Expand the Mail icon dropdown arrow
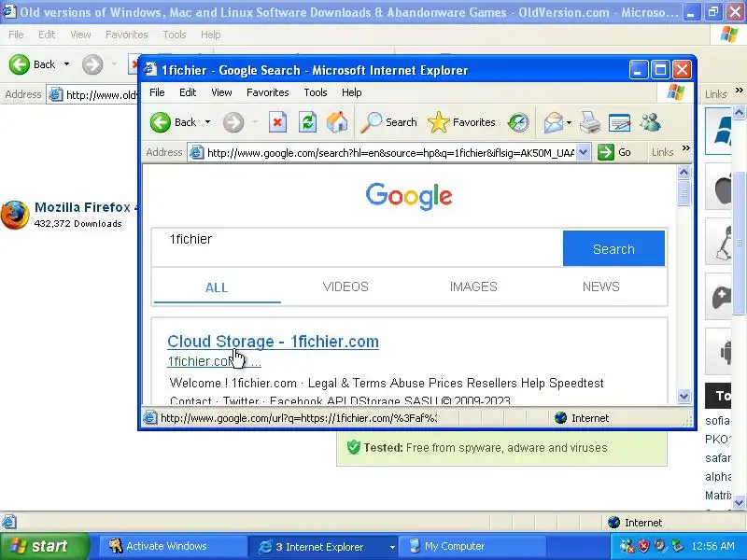The height and width of the screenshot is (560, 747). tap(569, 123)
